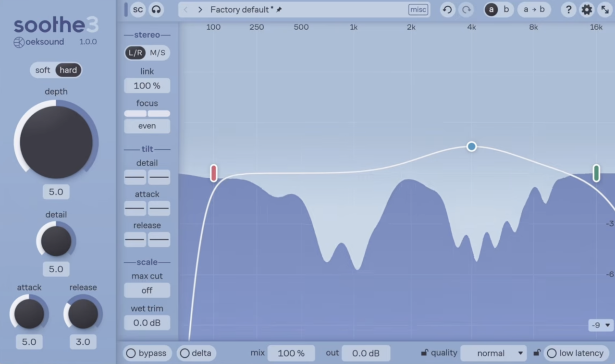The image size is (615, 364).
Task: Click the left tilt detail slider
Action: point(135,177)
